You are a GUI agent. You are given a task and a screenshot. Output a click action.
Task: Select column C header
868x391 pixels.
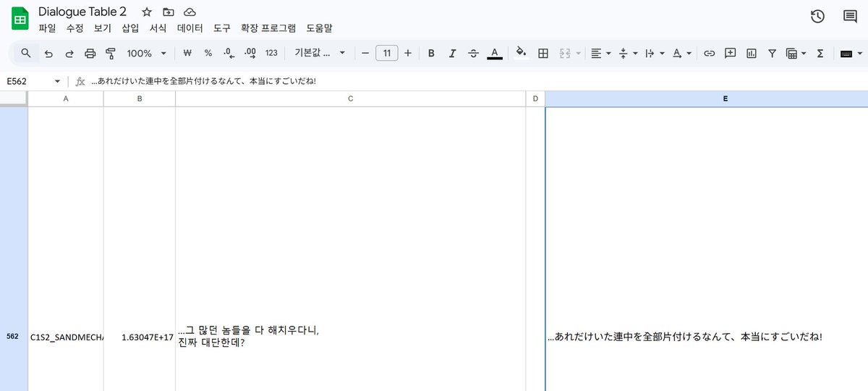coord(351,98)
